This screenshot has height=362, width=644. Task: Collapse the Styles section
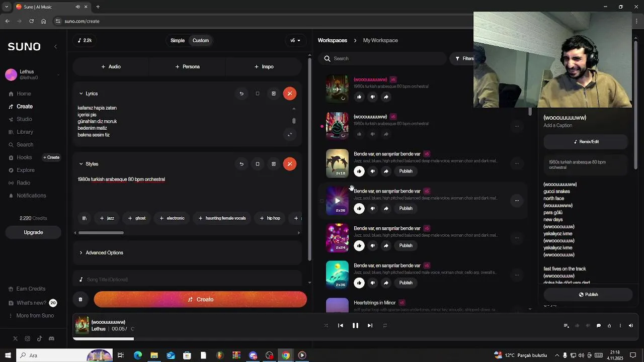coord(81,164)
